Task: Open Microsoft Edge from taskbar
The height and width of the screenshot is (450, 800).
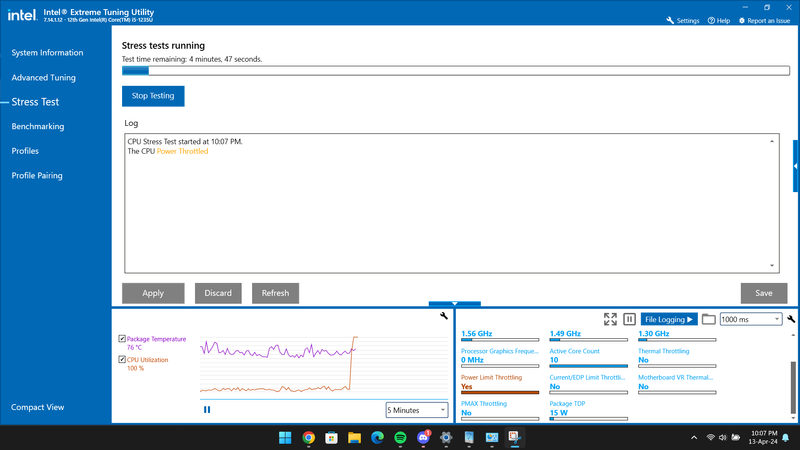Action: coord(377,438)
